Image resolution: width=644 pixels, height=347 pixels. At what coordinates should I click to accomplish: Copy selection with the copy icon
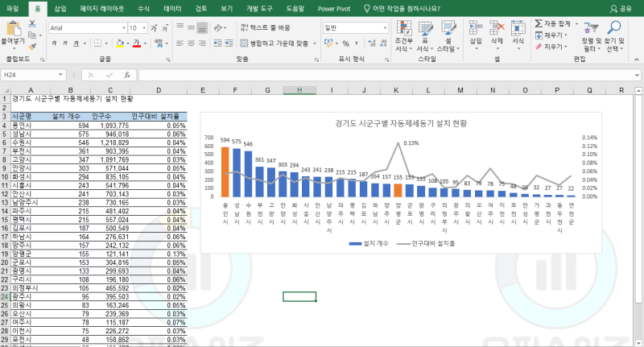click(x=32, y=35)
